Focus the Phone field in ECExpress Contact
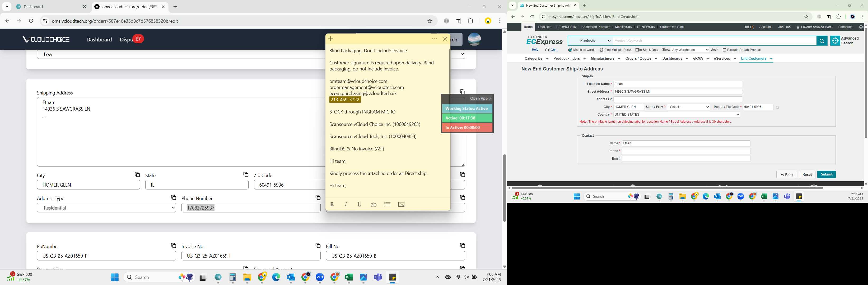This screenshot has width=868, height=285. click(686, 151)
